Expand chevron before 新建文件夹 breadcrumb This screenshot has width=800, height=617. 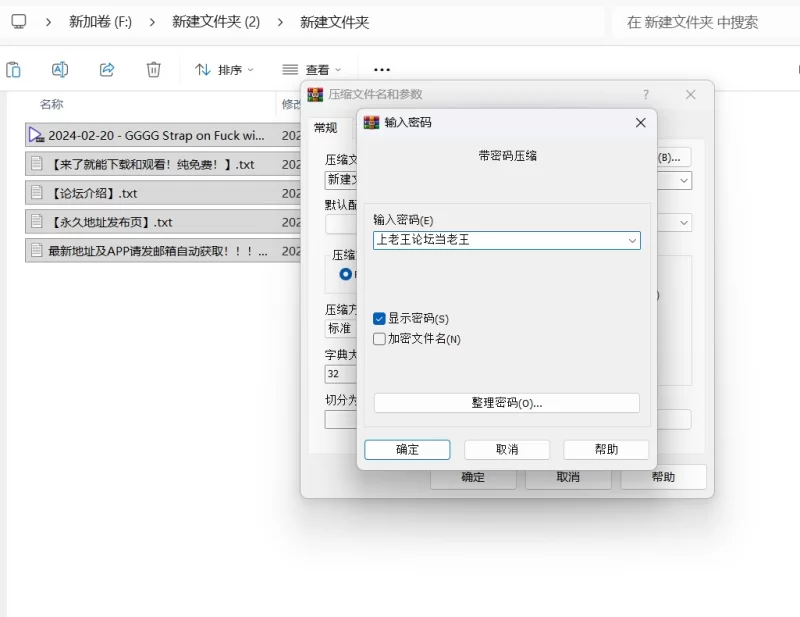pos(280,22)
